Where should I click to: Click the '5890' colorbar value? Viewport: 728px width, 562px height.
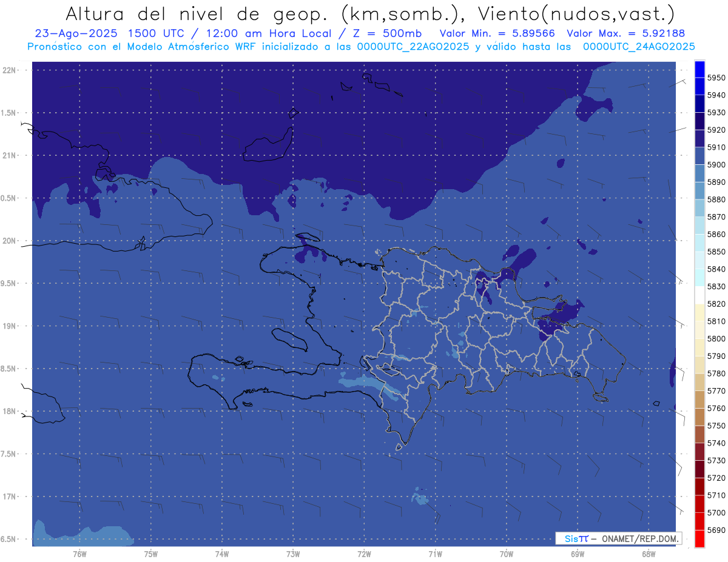click(x=716, y=182)
